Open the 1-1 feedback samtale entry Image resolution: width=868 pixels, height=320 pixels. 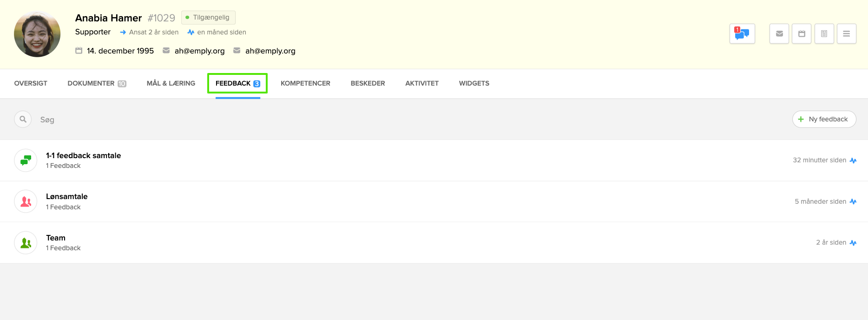click(x=83, y=156)
